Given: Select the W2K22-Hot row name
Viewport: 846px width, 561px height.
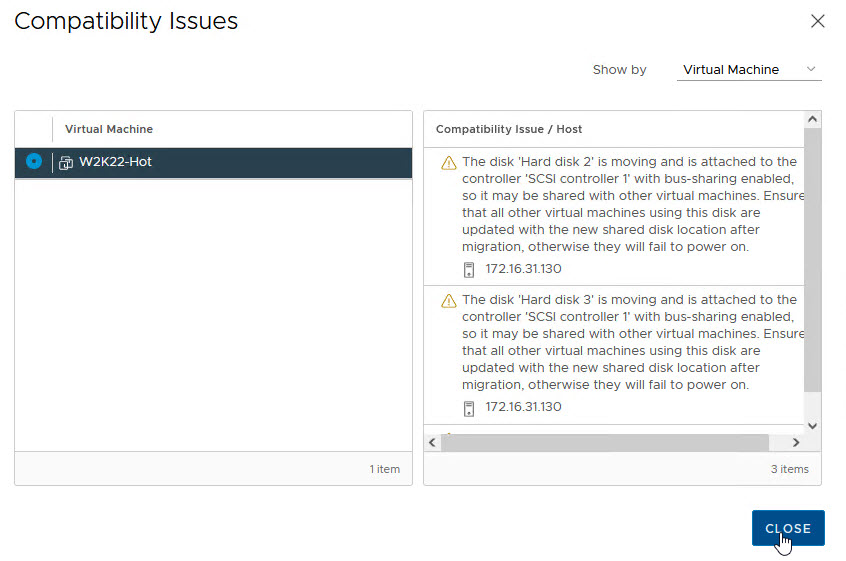Looking at the screenshot, I should (116, 162).
